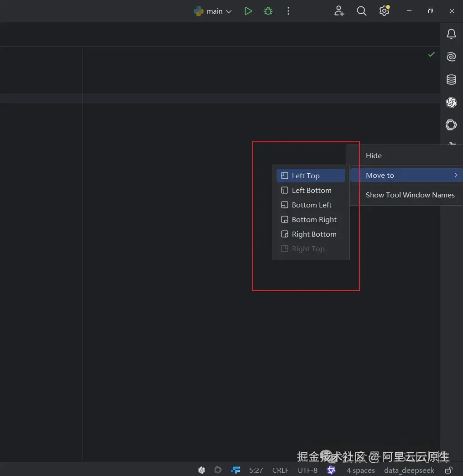Start debugging with the bug icon

pyautogui.click(x=268, y=11)
